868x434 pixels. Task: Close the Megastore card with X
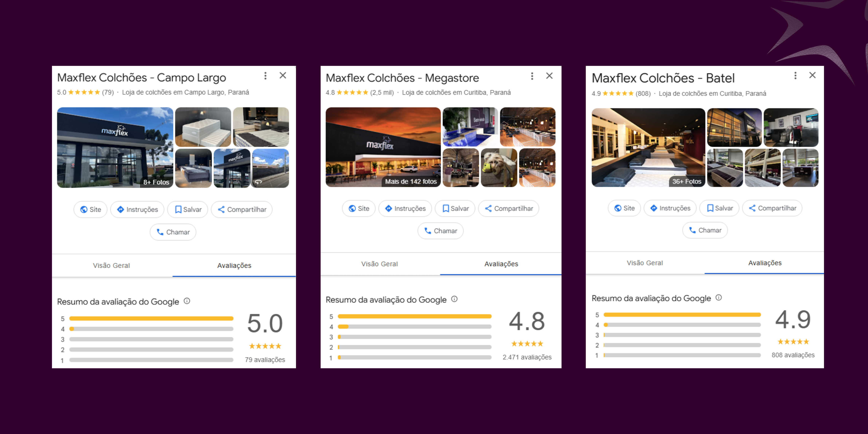pos(549,76)
